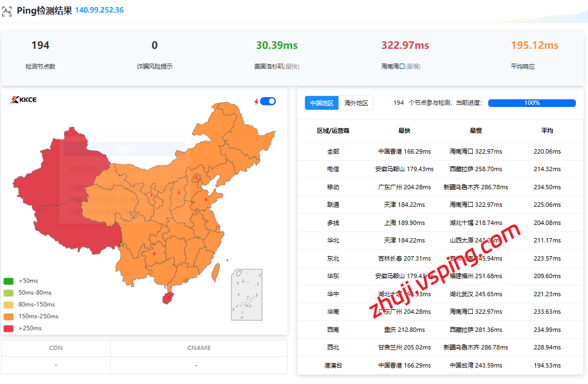Click the lightning marker on Guizhou province
Screen dimensions: 588x384
pyautogui.click(x=154, y=253)
